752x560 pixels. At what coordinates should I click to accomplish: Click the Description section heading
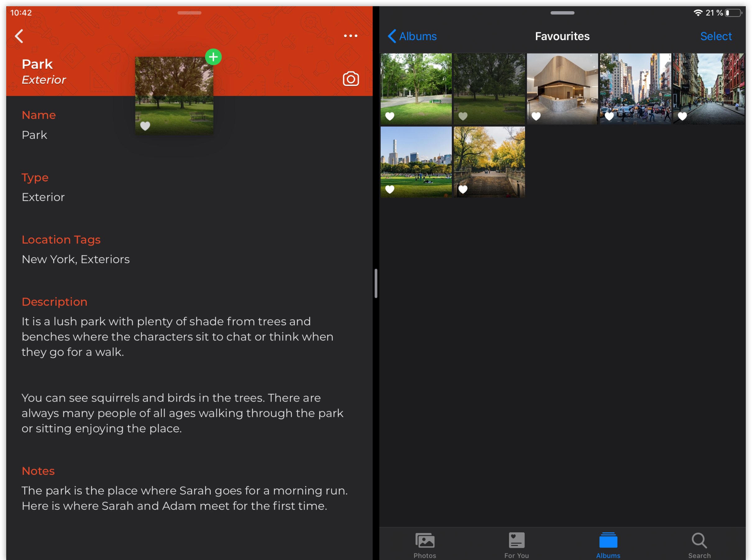point(55,302)
